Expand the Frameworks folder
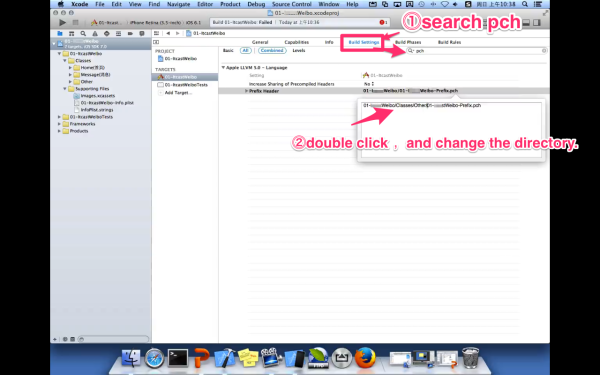The width and height of the screenshot is (600, 375). pyautogui.click(x=59, y=124)
